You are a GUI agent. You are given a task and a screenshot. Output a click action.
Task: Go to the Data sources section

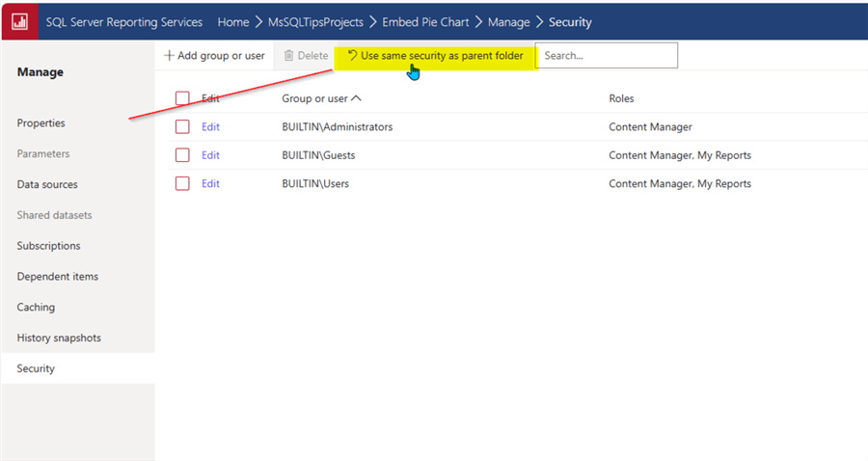point(47,184)
